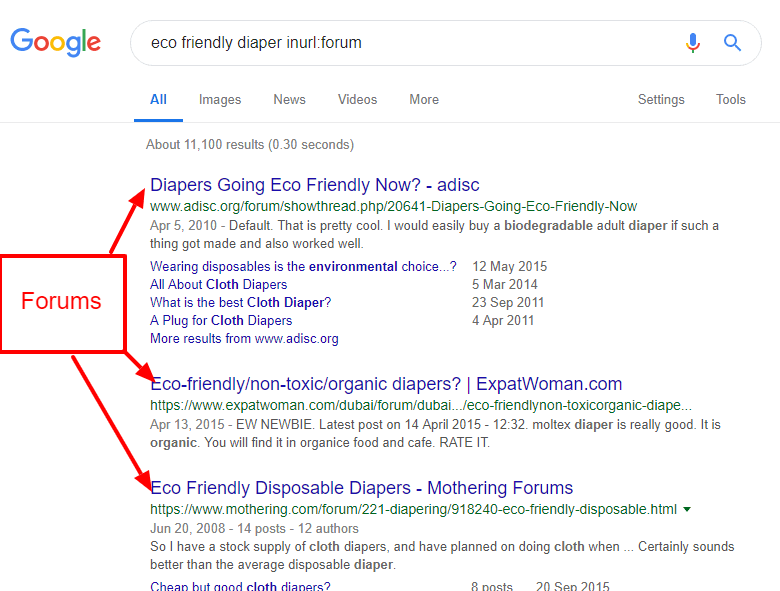
Task: Open 'Wearing disposables is the environmental choice' sitelink
Action: (303, 267)
